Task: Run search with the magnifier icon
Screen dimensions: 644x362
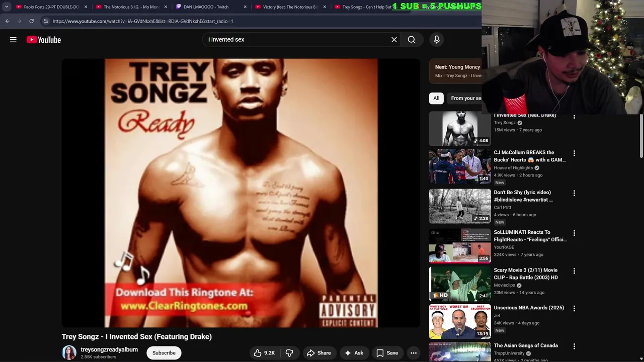Action: click(412, 40)
